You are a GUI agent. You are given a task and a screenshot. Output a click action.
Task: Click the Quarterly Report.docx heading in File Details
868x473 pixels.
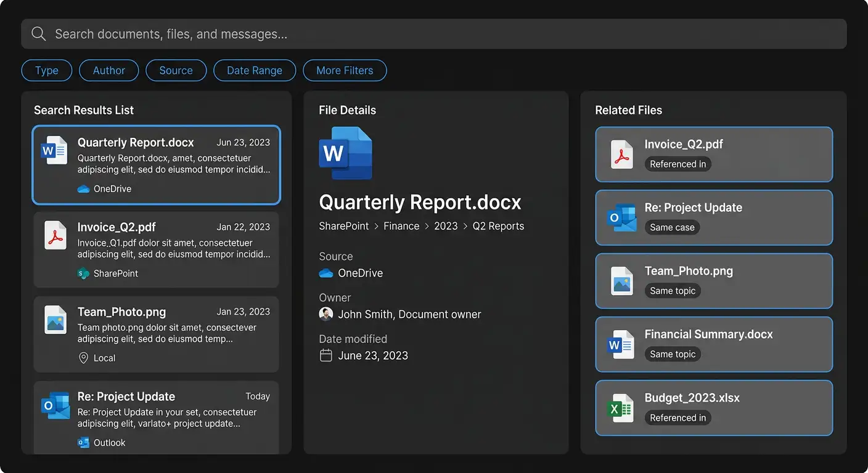click(420, 202)
